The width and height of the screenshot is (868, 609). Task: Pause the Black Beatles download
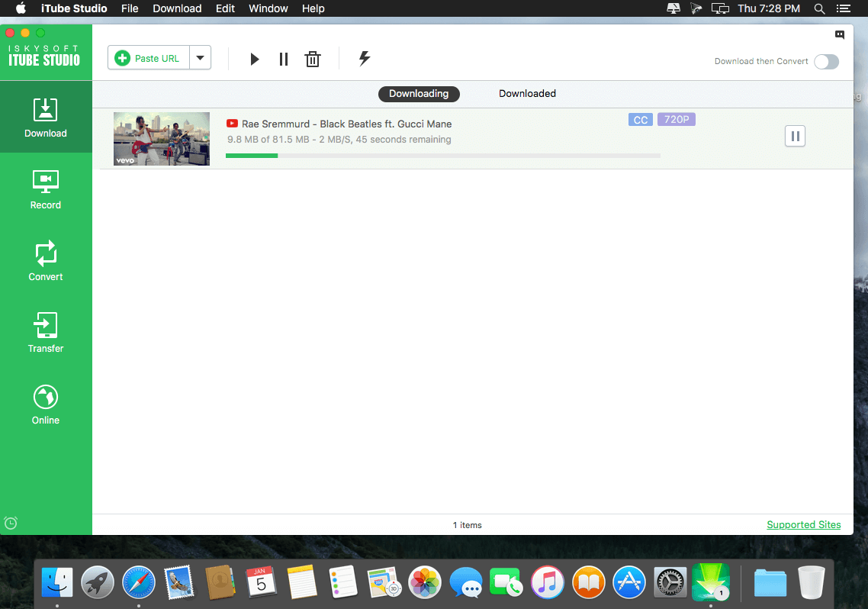(x=795, y=136)
